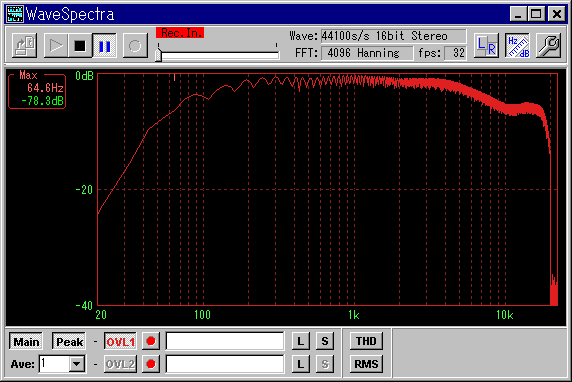Click the red record dot for OVL1
This screenshot has height=382, width=572.
(151, 341)
